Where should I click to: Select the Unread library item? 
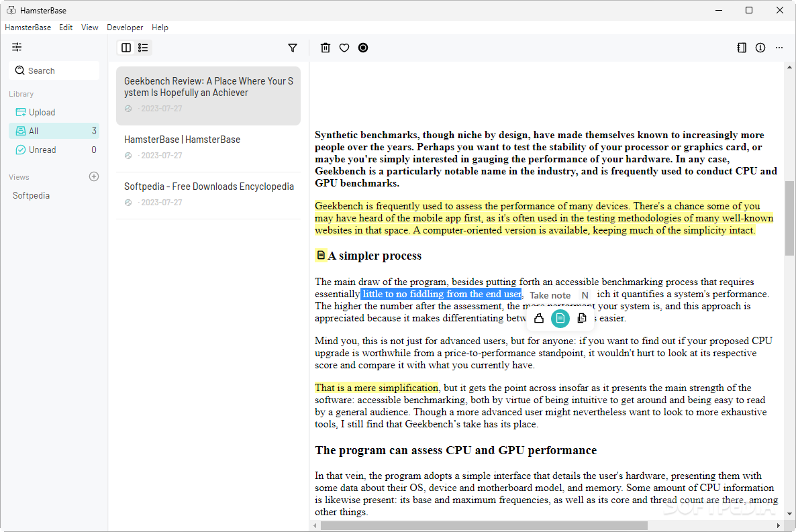[x=54, y=150]
